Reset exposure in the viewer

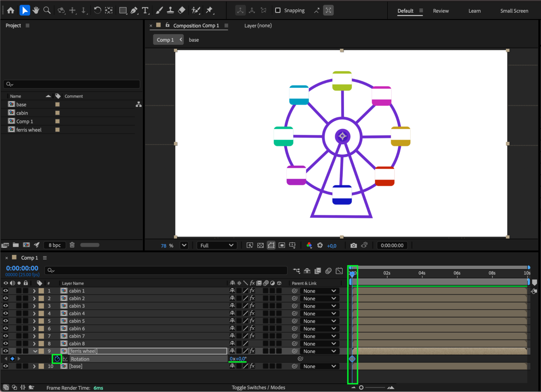click(x=320, y=245)
